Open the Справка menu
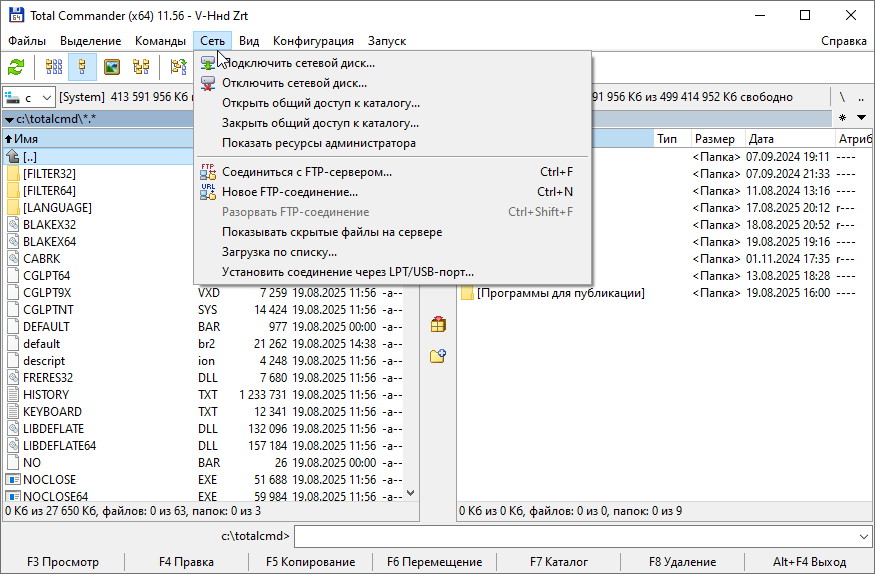Screen dimensions: 875x574 [843, 41]
